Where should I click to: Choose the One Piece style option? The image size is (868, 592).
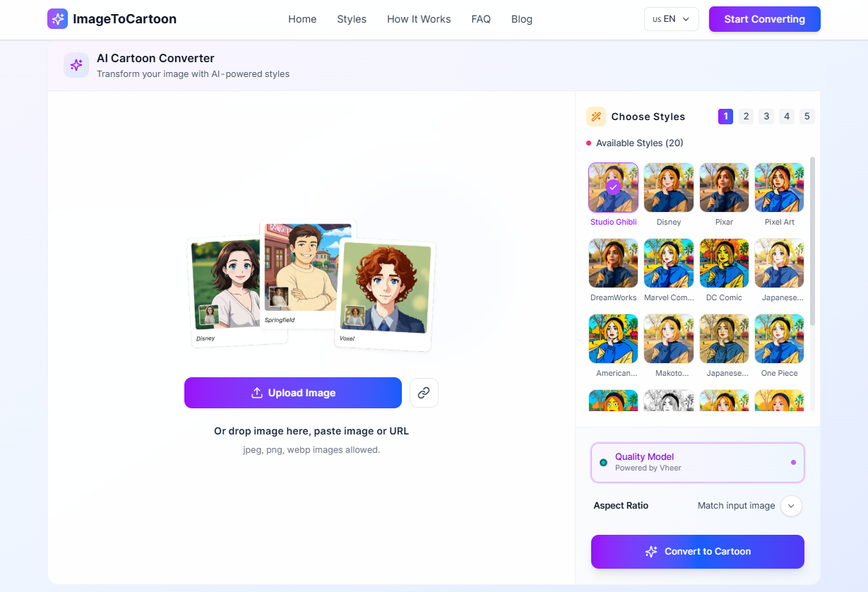pos(779,339)
